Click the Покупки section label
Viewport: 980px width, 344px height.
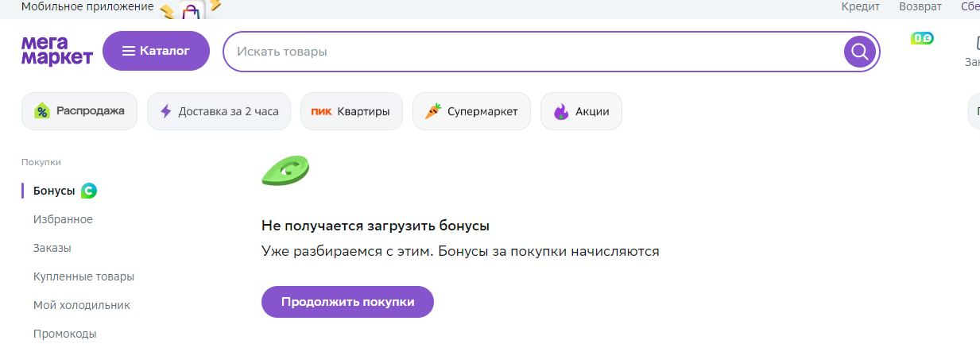41,162
